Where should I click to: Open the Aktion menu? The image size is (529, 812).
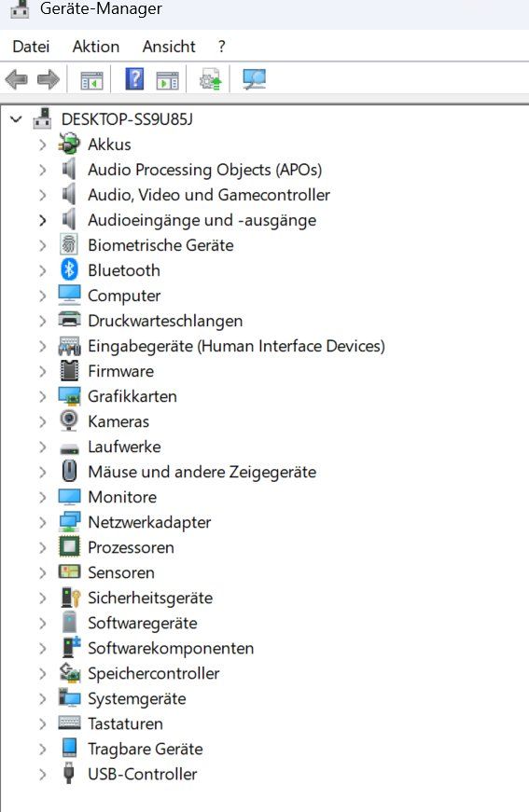click(x=96, y=47)
